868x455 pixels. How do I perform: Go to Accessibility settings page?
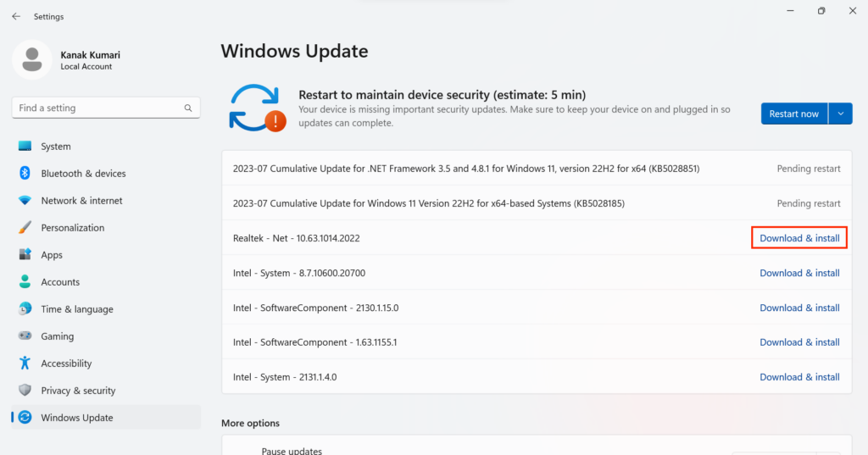(x=66, y=363)
